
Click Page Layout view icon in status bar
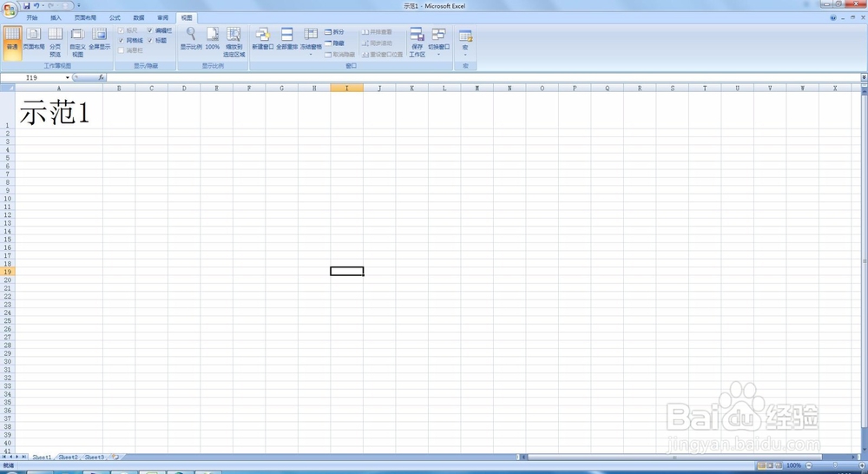tap(770, 465)
